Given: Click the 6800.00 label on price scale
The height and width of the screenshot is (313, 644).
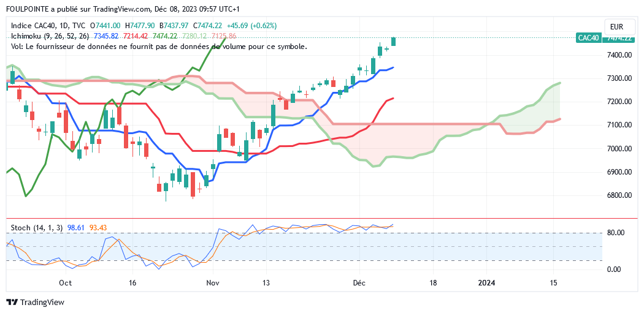Looking at the screenshot, I should (619, 195).
